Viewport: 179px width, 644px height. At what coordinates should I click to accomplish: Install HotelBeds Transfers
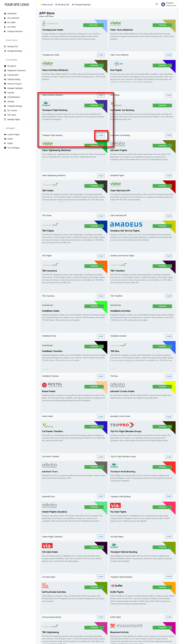click(101, 376)
